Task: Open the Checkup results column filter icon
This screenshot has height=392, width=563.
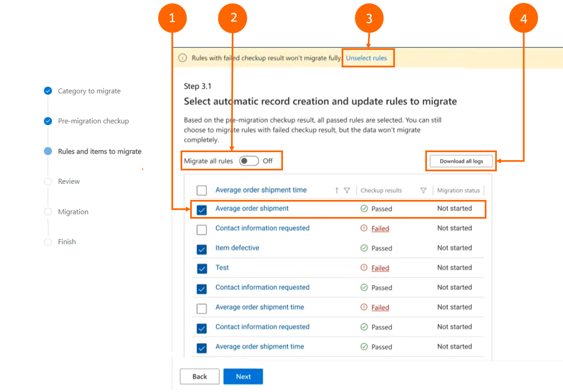Action: click(423, 190)
